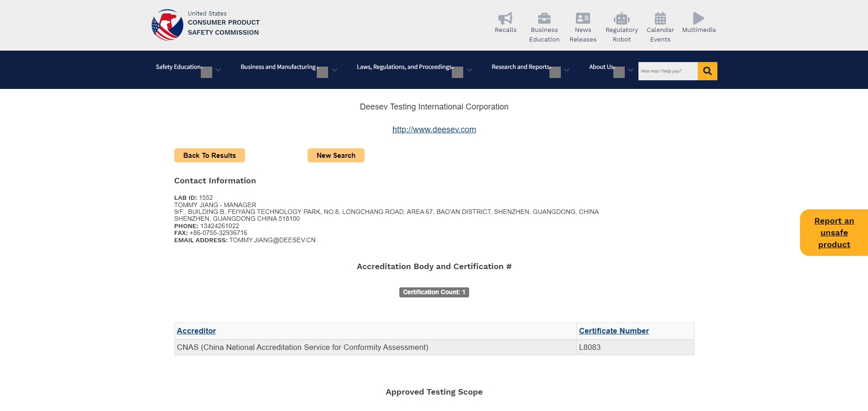
Task: Click Deesev Testing International Corporation title
Action: coord(434,107)
